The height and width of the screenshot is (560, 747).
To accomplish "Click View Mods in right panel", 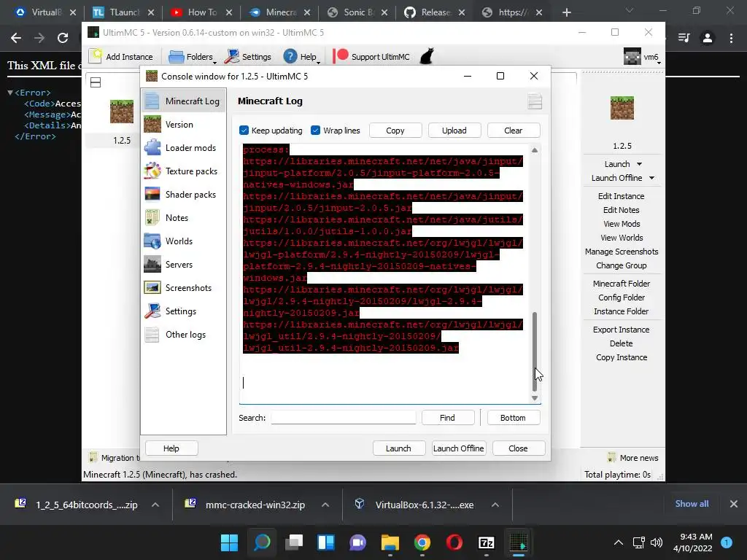I will coord(622,224).
